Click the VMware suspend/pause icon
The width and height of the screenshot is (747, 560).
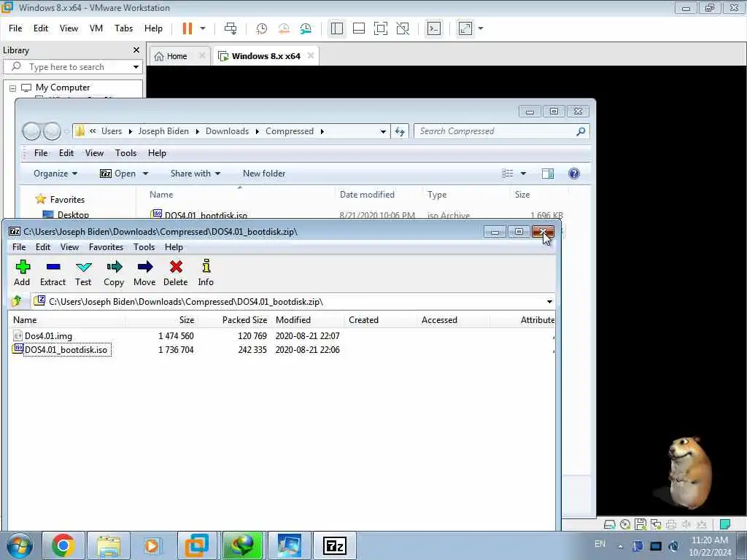pos(187,28)
